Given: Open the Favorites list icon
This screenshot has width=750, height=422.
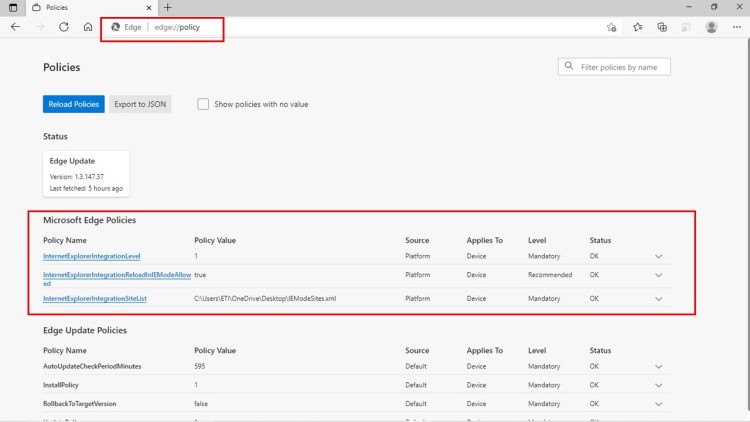Looking at the screenshot, I should 637,27.
